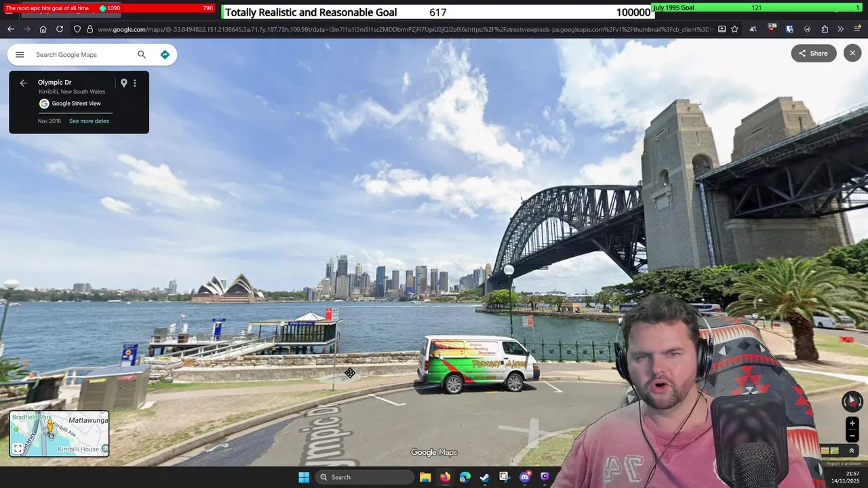Click the browser back arrow
The width and height of the screenshot is (868, 488).
pos(11,29)
